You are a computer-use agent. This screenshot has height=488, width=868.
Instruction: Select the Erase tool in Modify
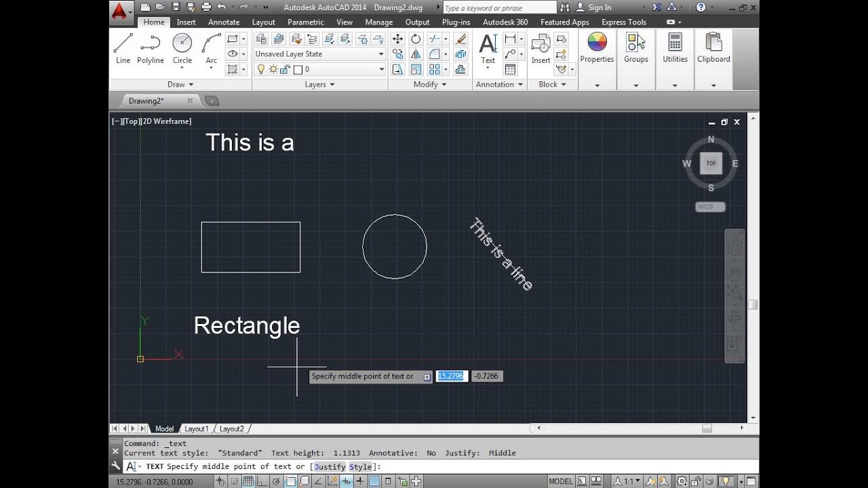[x=461, y=39]
